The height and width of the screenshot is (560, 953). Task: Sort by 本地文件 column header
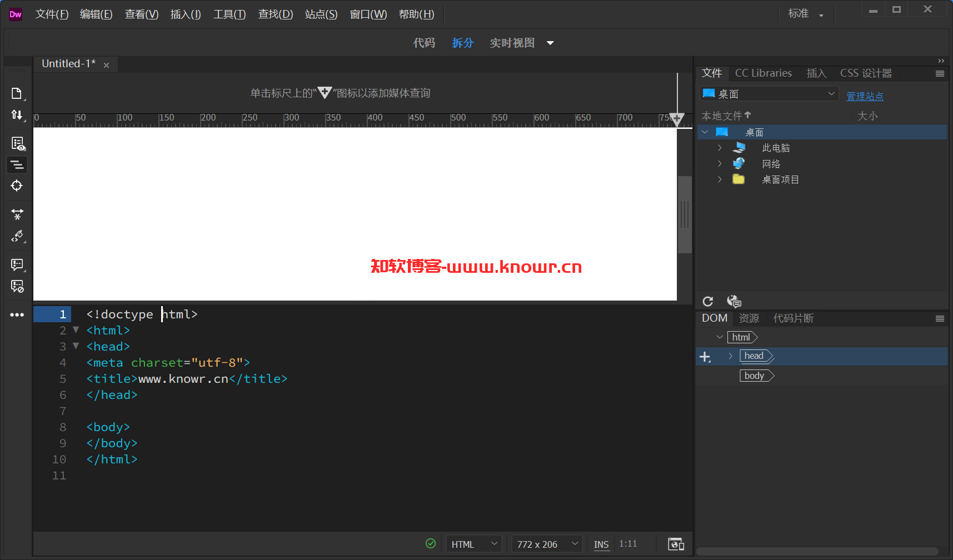[726, 116]
